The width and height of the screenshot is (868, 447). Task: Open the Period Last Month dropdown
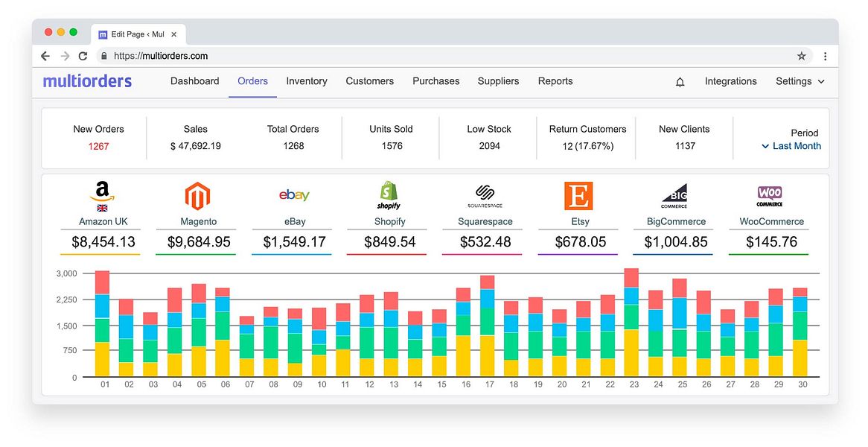click(x=791, y=146)
